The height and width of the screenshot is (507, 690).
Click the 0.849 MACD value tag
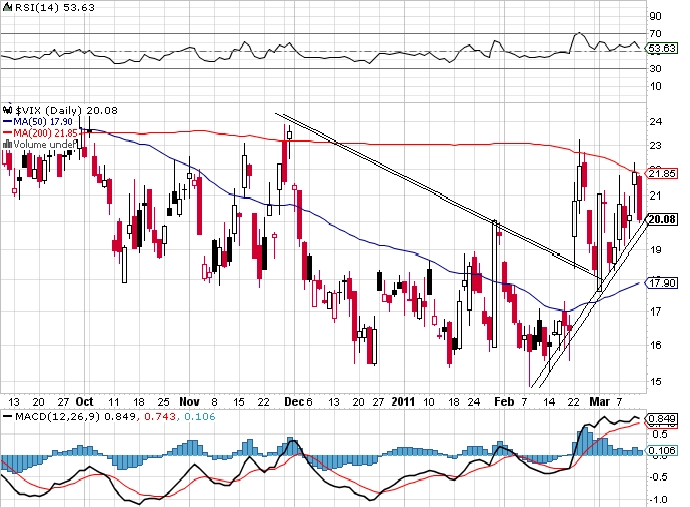point(661,418)
